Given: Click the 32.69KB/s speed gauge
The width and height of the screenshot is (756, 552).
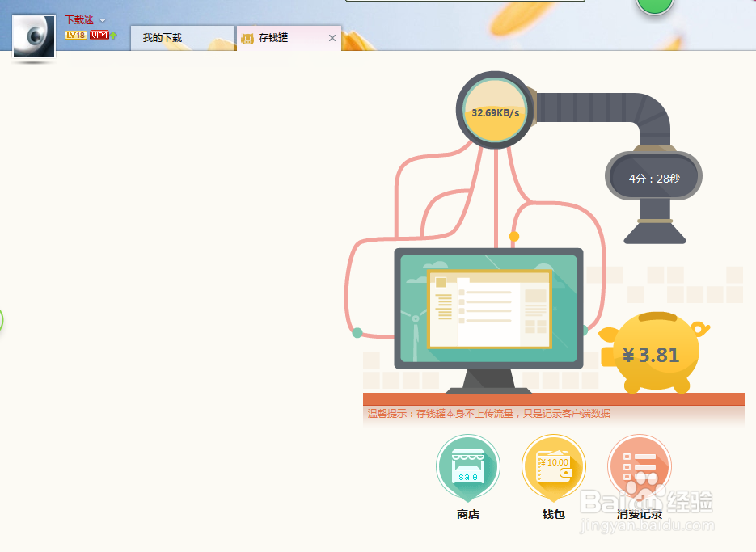Looking at the screenshot, I should coord(495,111).
